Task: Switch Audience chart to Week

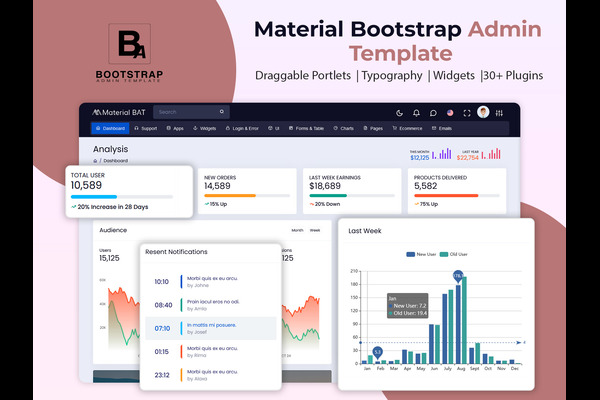Action: (x=315, y=230)
